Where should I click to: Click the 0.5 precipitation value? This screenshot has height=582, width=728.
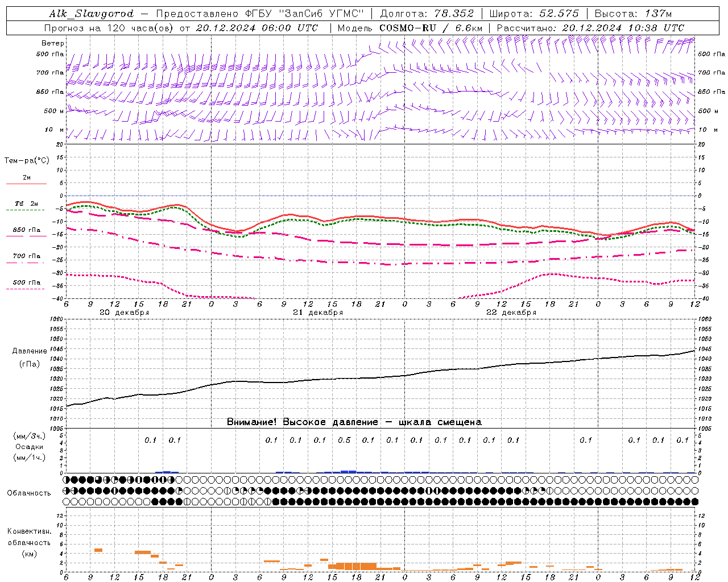click(x=344, y=440)
